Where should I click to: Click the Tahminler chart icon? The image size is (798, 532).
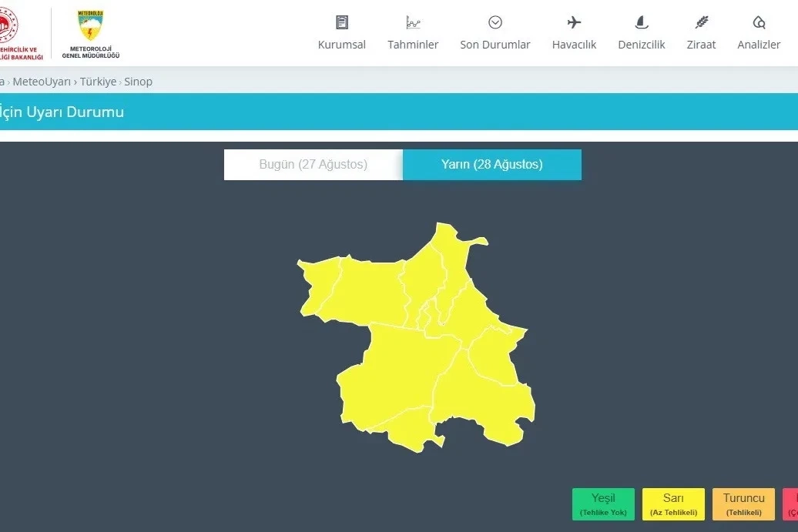coord(413,22)
